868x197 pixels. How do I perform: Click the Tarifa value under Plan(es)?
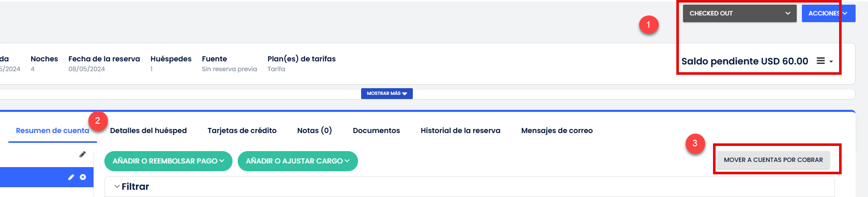coord(276,69)
